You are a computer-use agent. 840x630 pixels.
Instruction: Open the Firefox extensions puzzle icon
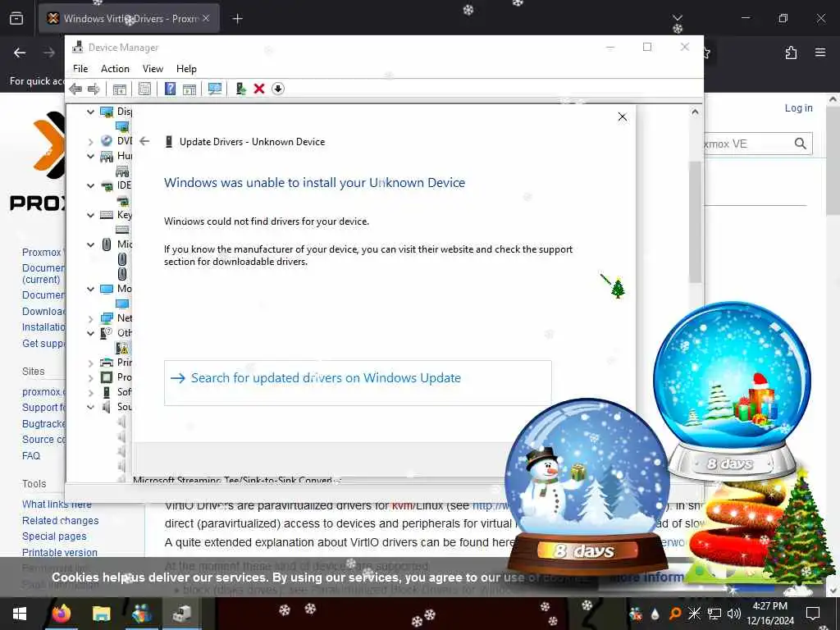pyautogui.click(x=791, y=52)
